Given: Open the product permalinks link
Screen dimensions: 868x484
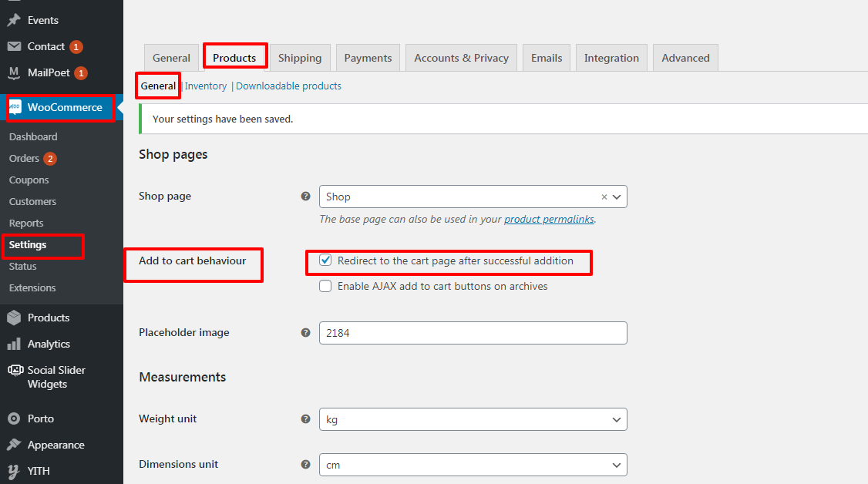Looking at the screenshot, I should (549, 219).
